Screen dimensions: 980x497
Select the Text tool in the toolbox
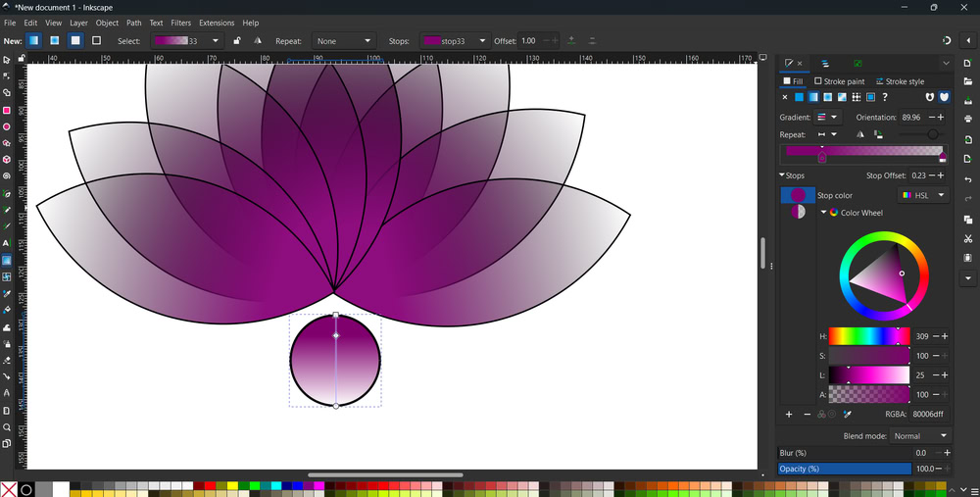point(7,243)
